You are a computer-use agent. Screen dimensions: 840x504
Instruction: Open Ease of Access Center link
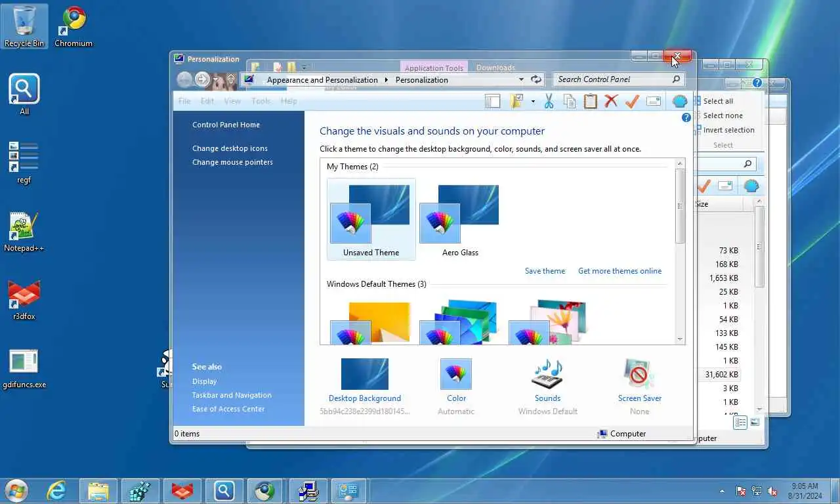point(228,409)
